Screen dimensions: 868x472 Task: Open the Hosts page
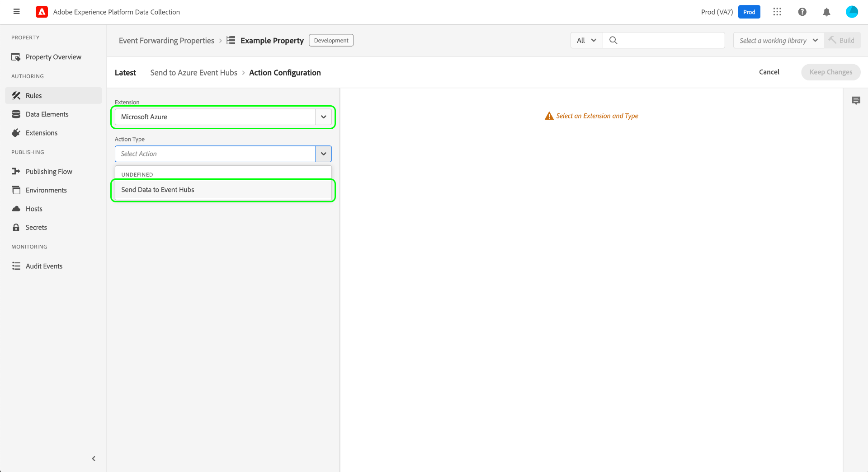pyautogui.click(x=34, y=209)
